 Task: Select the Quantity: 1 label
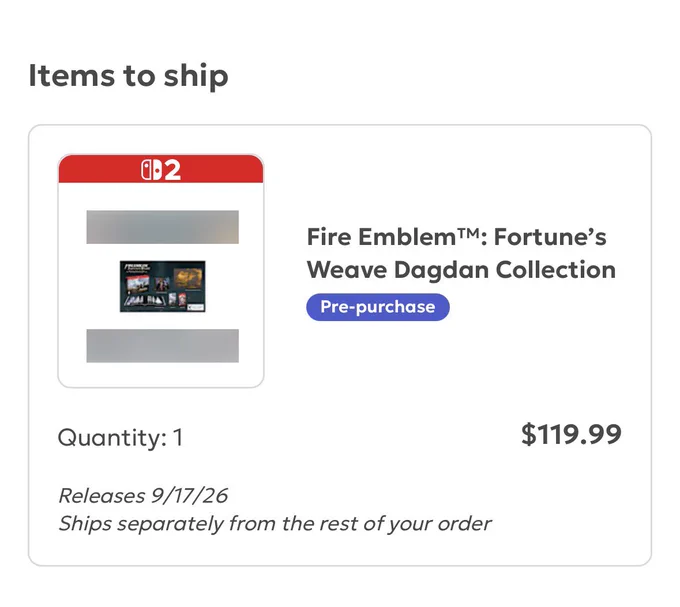tap(120, 437)
